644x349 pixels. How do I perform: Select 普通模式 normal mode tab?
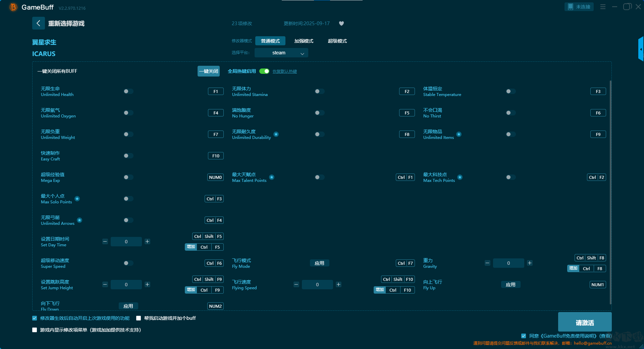pyautogui.click(x=270, y=41)
